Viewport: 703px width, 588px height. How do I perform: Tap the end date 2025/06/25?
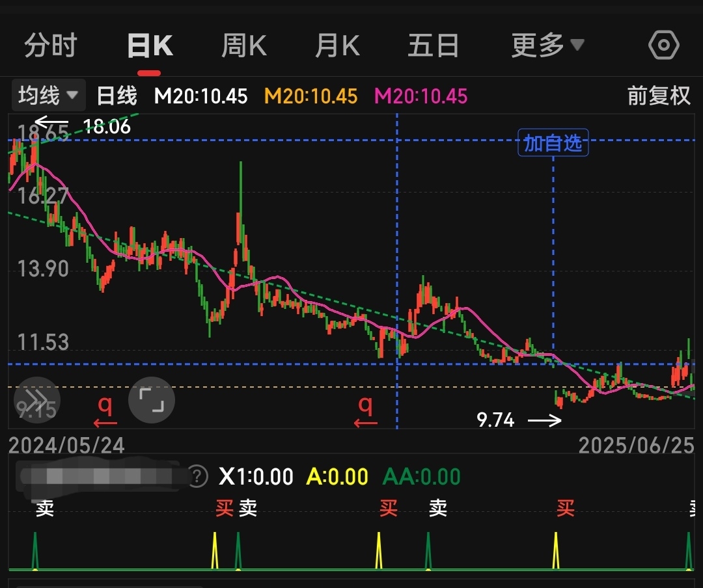click(636, 445)
